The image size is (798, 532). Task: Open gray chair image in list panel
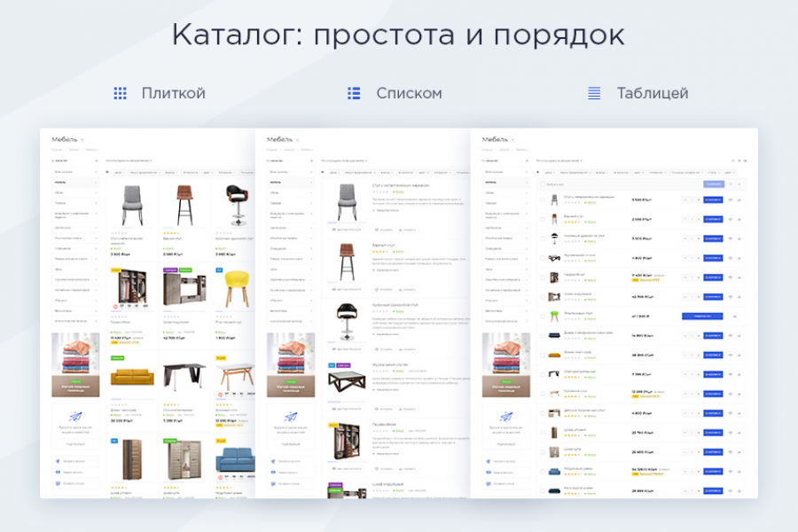click(347, 202)
